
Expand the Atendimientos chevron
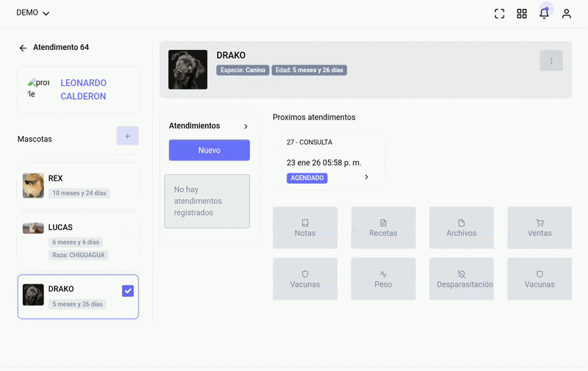(x=245, y=126)
